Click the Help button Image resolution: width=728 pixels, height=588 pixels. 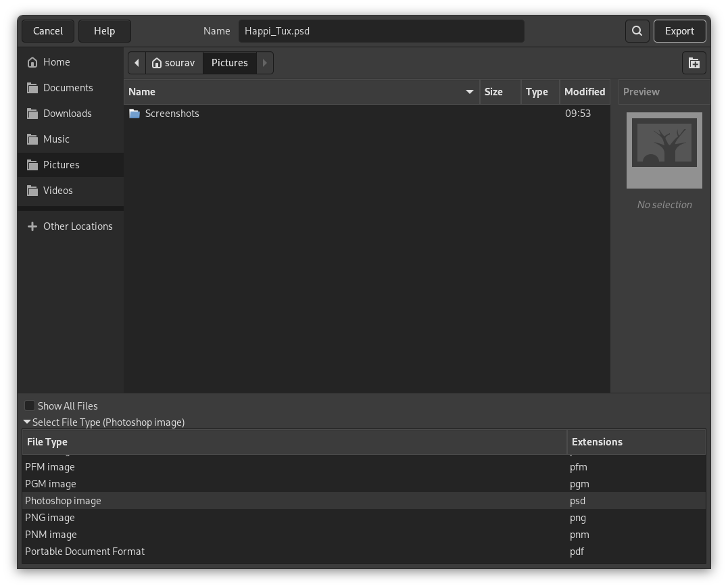tap(104, 30)
